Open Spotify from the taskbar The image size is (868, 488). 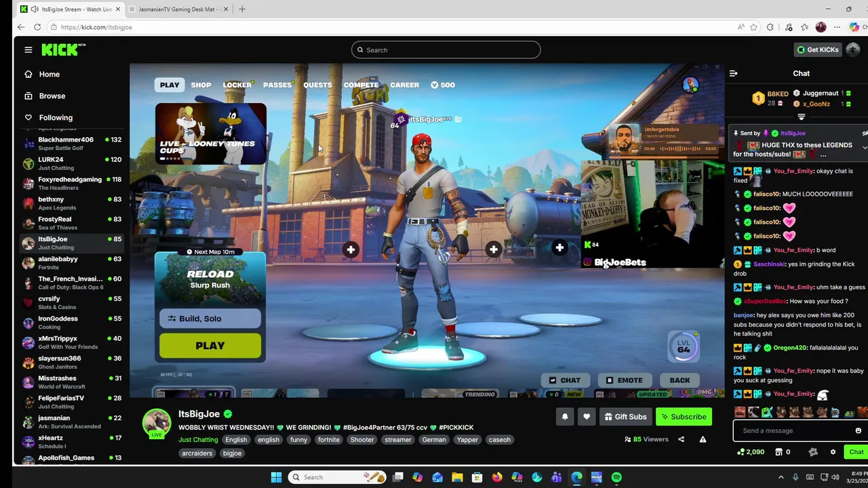[616, 477]
